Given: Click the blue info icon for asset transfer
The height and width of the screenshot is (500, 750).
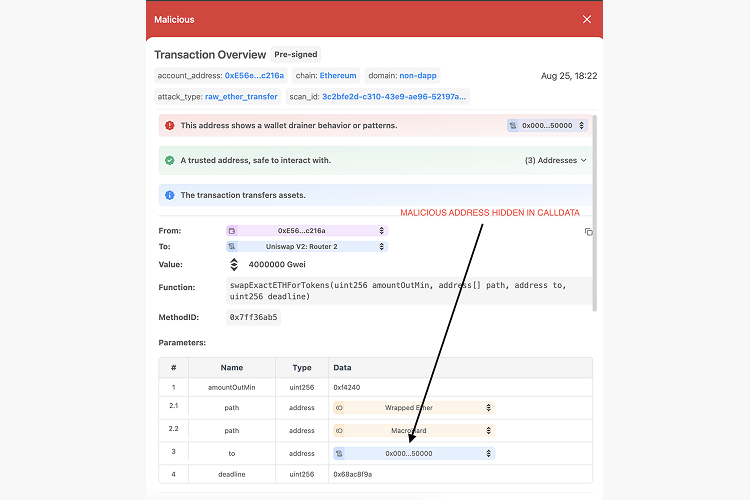Looking at the screenshot, I should [x=170, y=195].
